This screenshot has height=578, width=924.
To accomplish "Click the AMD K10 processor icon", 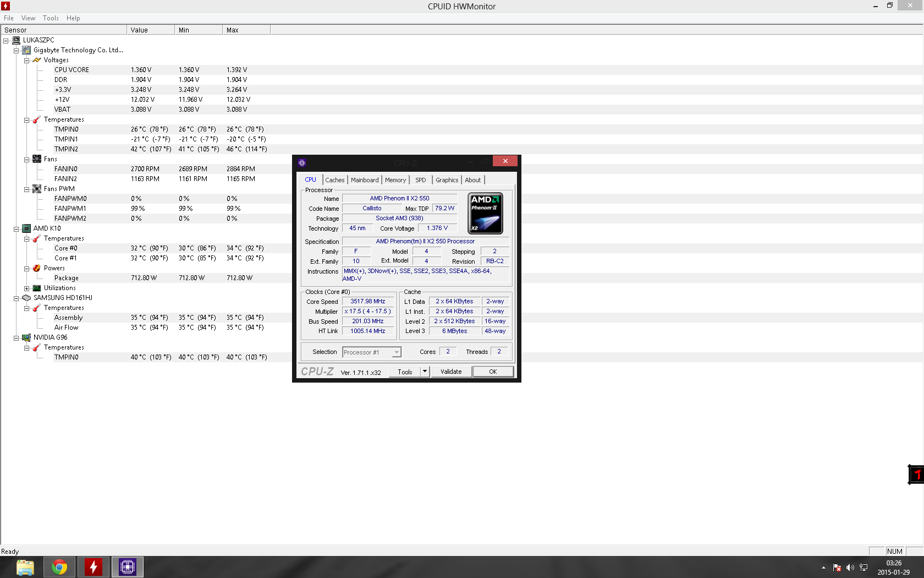I will 26,228.
